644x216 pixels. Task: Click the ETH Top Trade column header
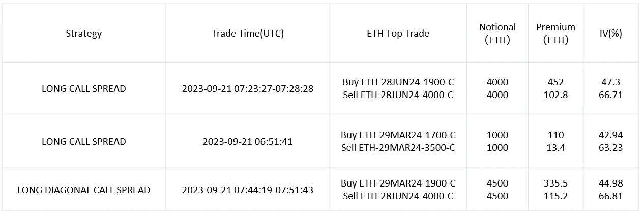tap(398, 34)
